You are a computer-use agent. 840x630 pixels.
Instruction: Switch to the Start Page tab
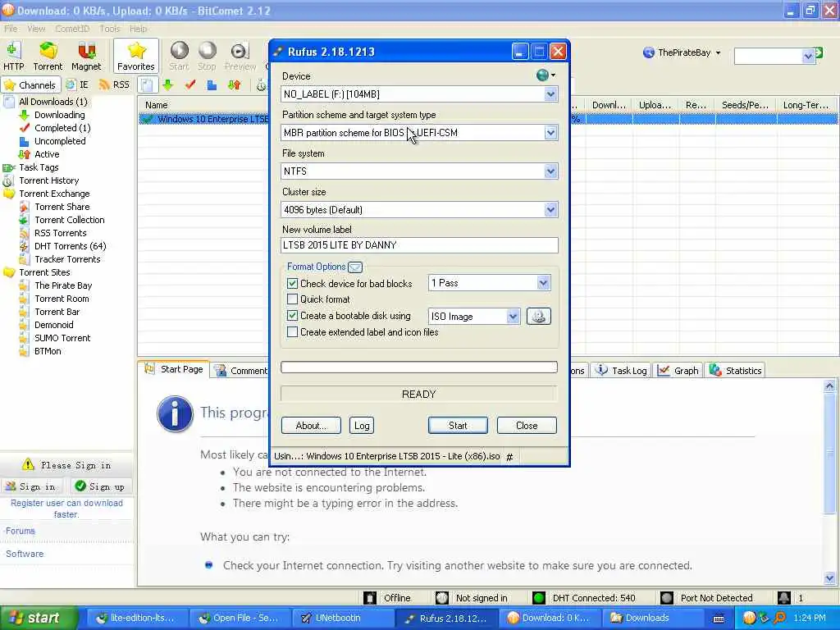pos(174,369)
